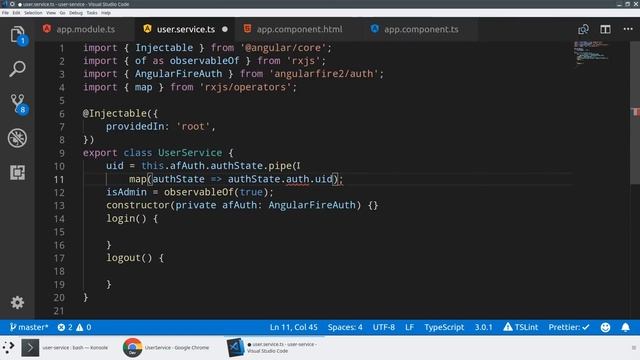Open the Debug view in activity bar
640x360 pixels.
click(x=17, y=138)
